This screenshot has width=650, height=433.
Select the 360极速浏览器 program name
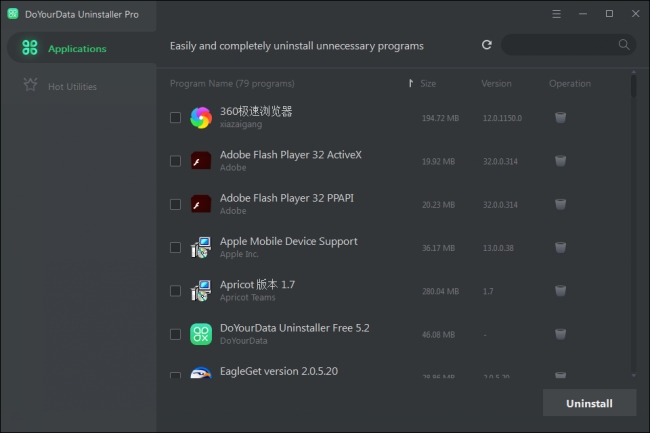pyautogui.click(x=256, y=111)
